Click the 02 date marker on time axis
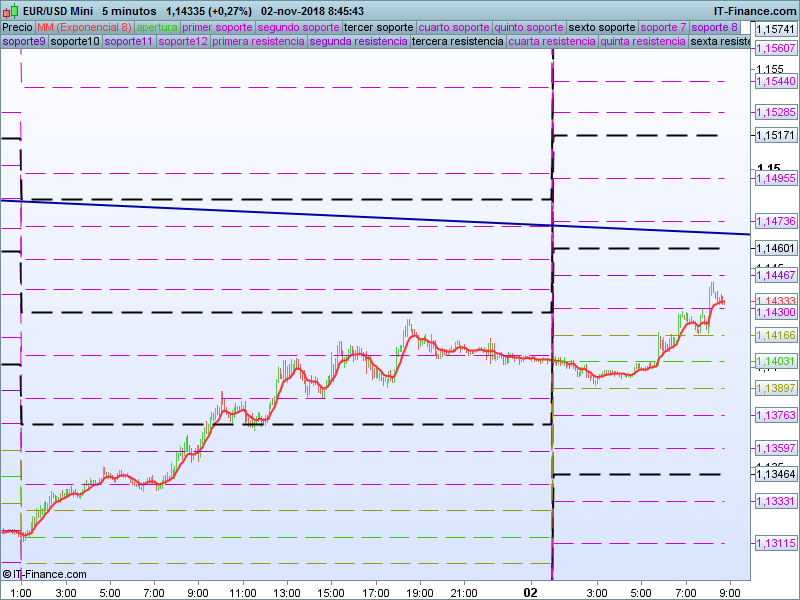The height and width of the screenshot is (600, 800). click(x=531, y=592)
